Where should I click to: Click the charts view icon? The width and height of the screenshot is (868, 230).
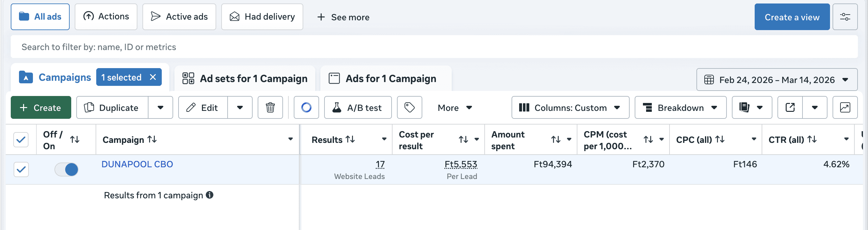coord(845,108)
